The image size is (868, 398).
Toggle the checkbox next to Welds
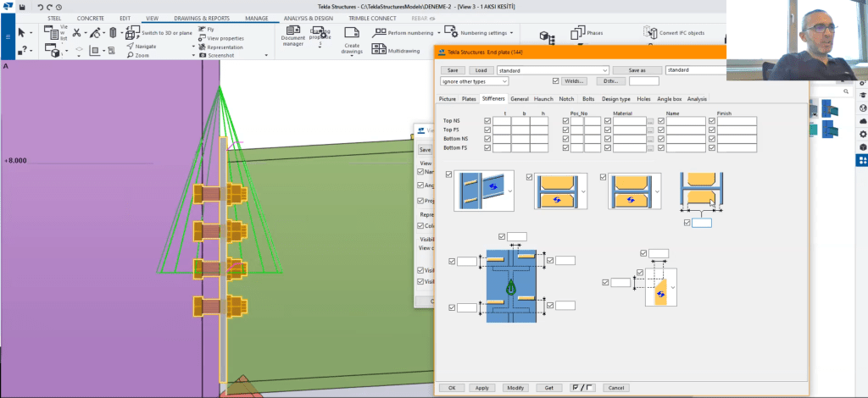pos(555,81)
